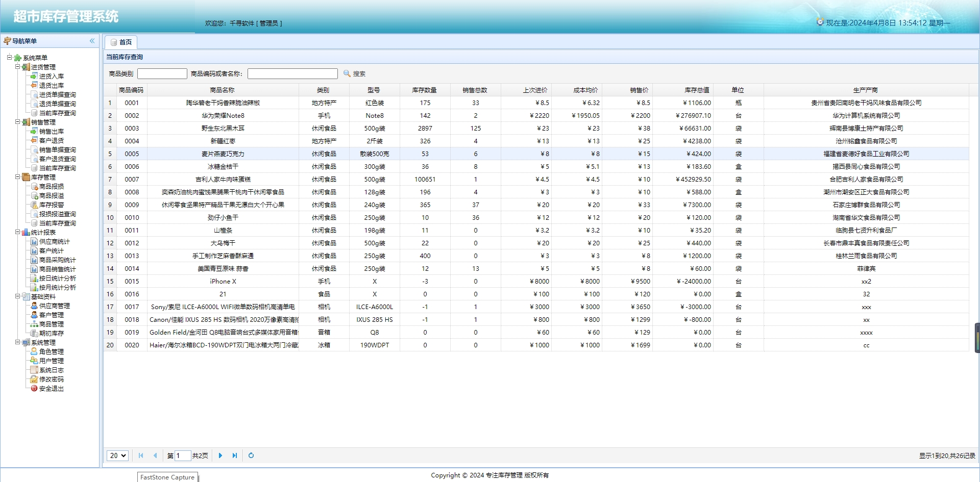Collapse the 销售管理 tree node
The width and height of the screenshot is (980, 482).
point(17,122)
